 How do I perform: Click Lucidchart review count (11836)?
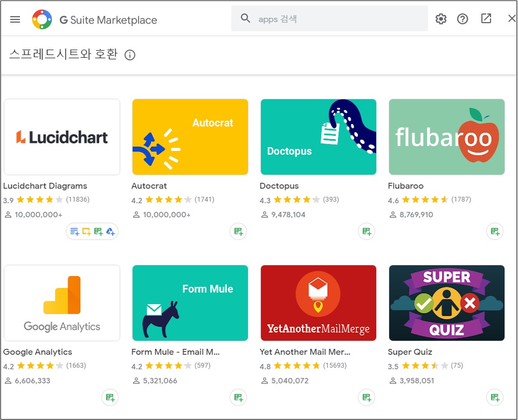click(x=78, y=199)
